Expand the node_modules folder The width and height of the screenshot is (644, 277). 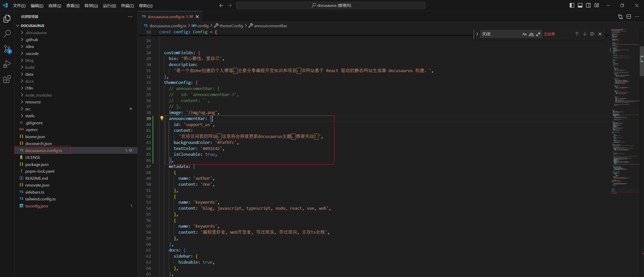(x=76, y=95)
